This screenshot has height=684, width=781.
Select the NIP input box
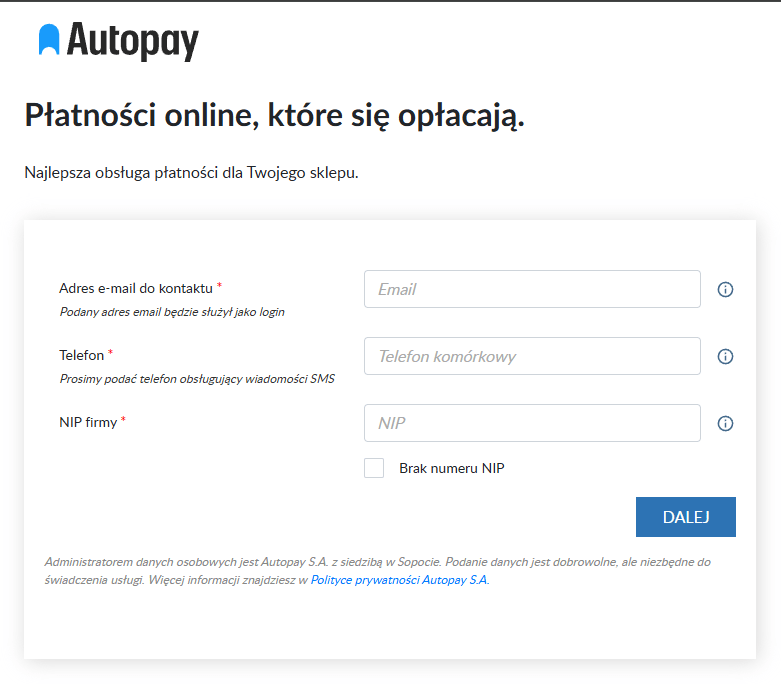(x=532, y=424)
